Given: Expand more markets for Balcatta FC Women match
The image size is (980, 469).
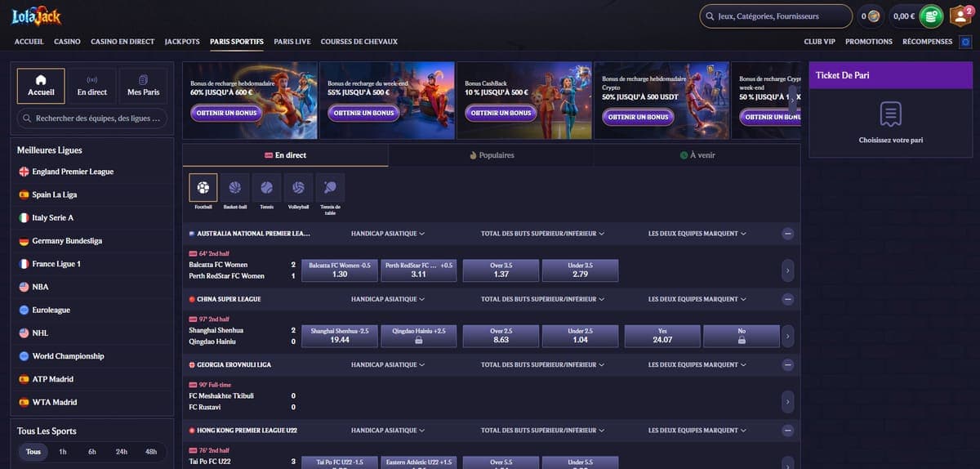Looking at the screenshot, I should click(787, 270).
